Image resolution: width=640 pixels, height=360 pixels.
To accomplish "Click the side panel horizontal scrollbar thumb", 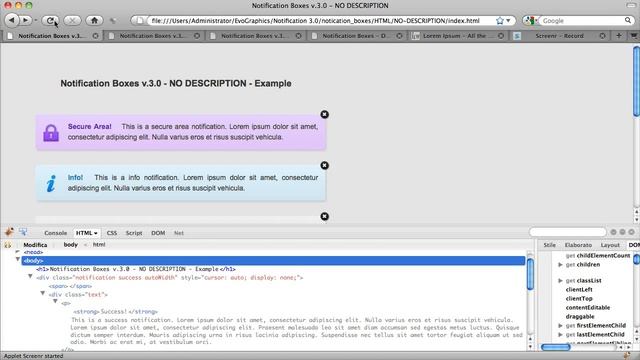I will click(x=556, y=347).
